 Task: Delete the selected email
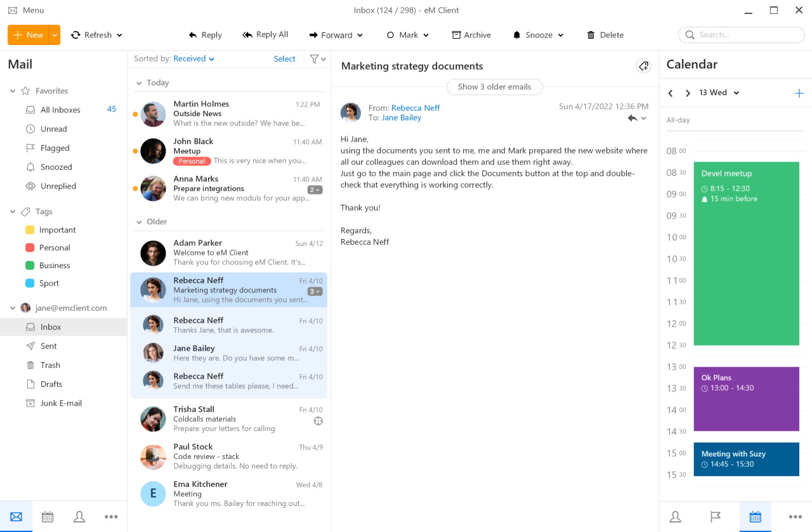(x=605, y=35)
